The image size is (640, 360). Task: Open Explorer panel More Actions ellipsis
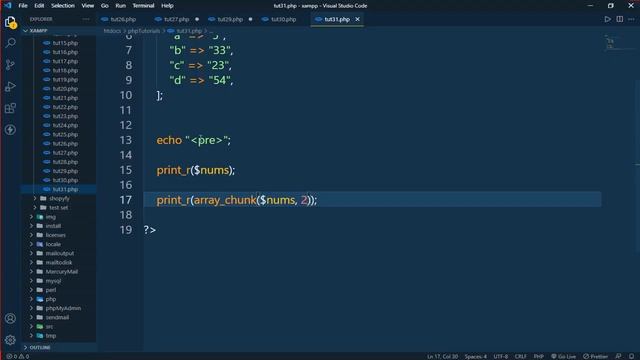[86, 19]
